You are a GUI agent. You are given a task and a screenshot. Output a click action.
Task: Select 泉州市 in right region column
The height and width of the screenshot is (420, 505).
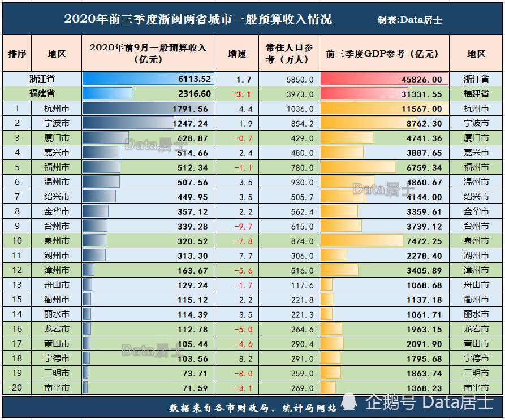click(476, 241)
